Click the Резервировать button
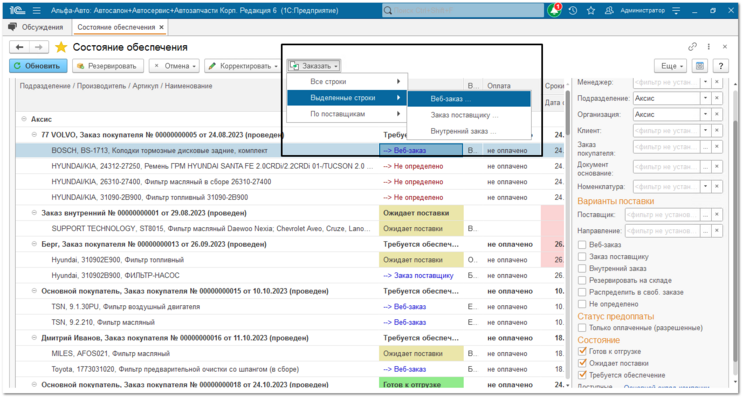The height and width of the screenshot is (398, 743). 108,66
